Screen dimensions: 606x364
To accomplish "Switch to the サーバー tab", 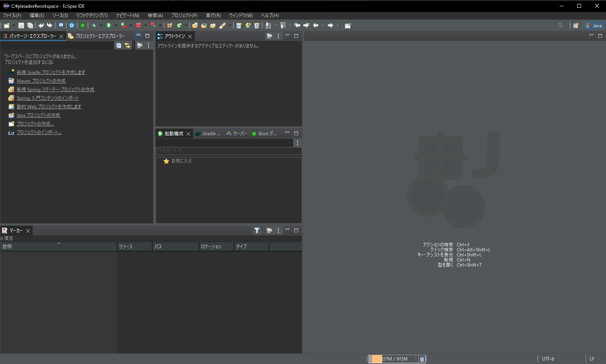I will 237,133.
